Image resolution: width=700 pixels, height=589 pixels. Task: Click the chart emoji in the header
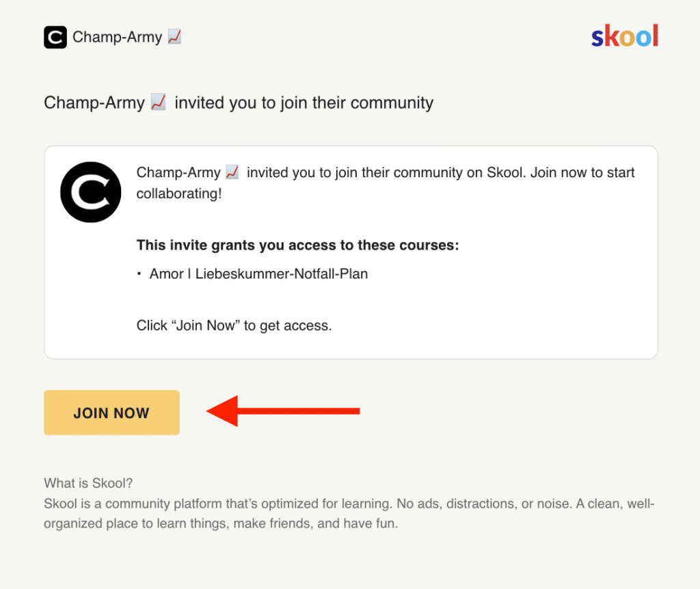pos(174,37)
